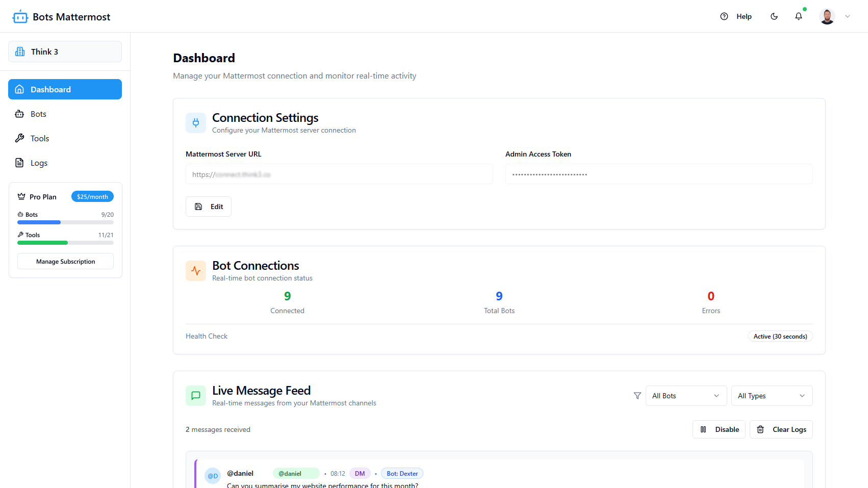
Task: Open Tools from the sidebar
Action: tap(65, 138)
